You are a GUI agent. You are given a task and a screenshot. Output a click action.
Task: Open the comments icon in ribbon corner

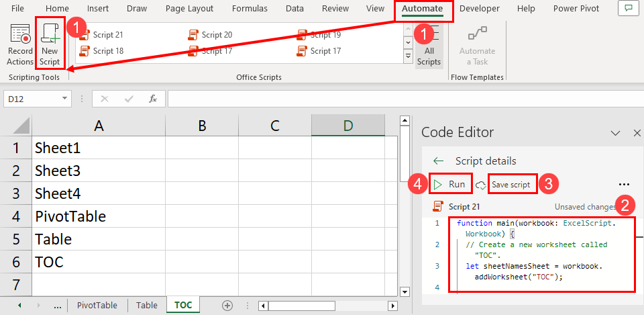(629, 8)
